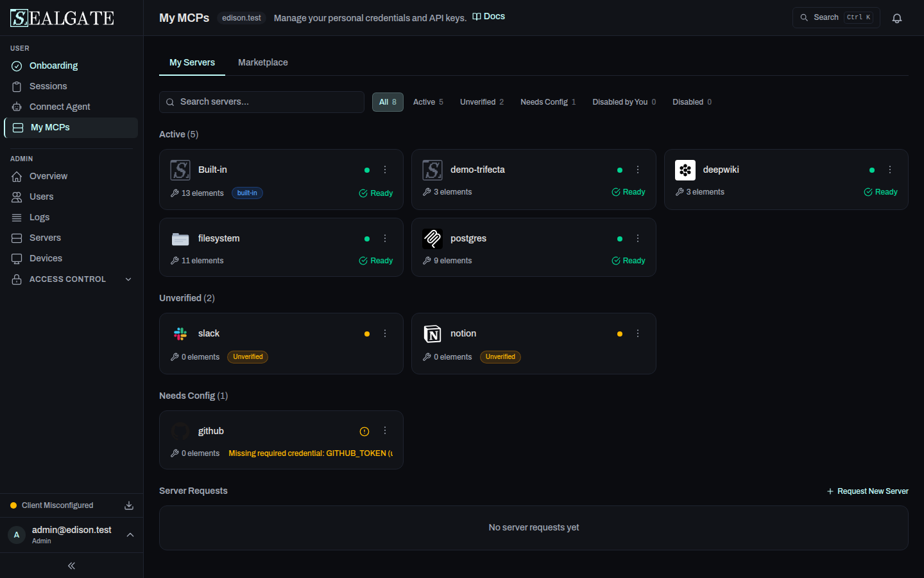The height and width of the screenshot is (578, 924).
Task: Click Request New Server
Action: [x=868, y=491]
